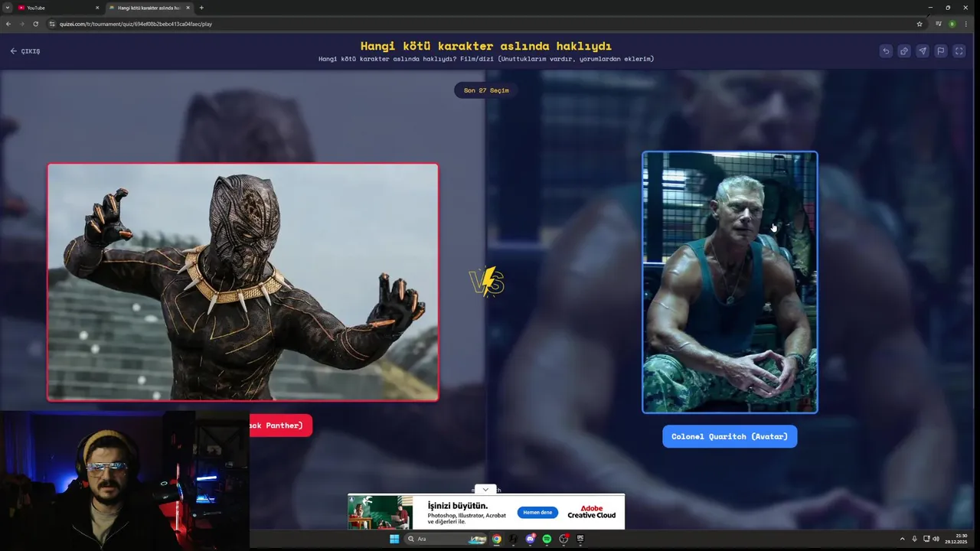Open the media control icon in Chrome
This screenshot has width=980, height=551.
939,24
